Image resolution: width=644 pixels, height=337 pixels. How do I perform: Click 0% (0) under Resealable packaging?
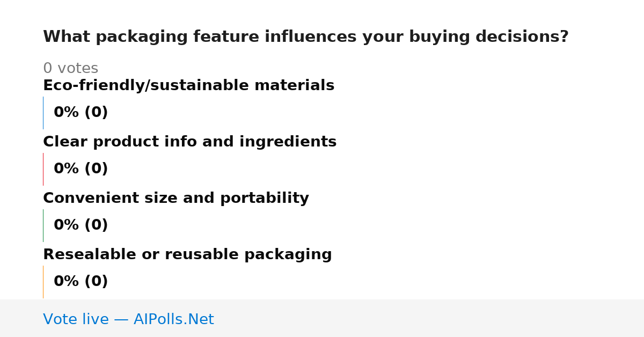pos(80,282)
